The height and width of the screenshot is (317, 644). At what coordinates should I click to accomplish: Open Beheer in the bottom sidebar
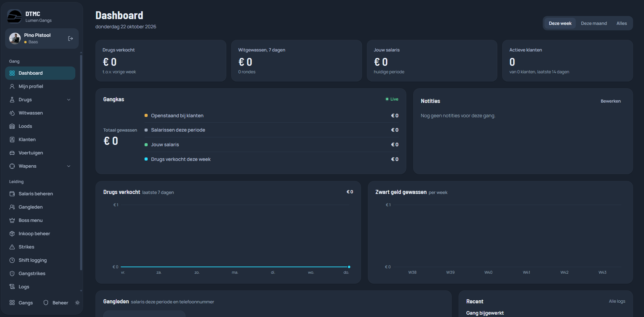pos(56,303)
